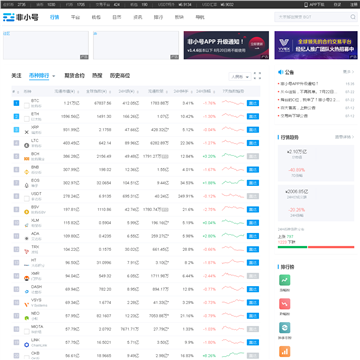Click the VSYS coin icon
Screen dimensions: 360x360
coord(27,305)
